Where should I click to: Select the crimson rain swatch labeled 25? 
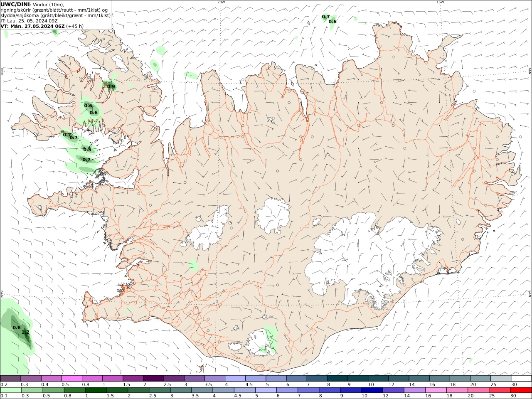(500, 390)
